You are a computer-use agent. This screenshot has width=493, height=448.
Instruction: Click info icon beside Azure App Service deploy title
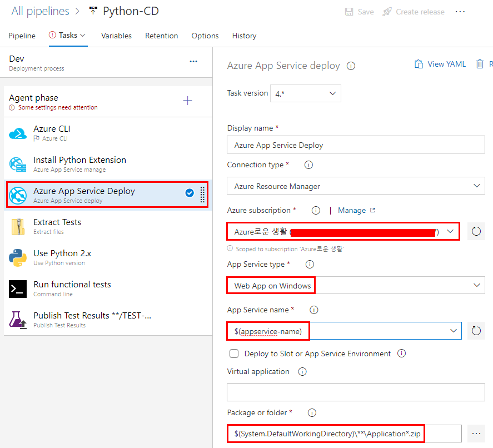pos(351,66)
